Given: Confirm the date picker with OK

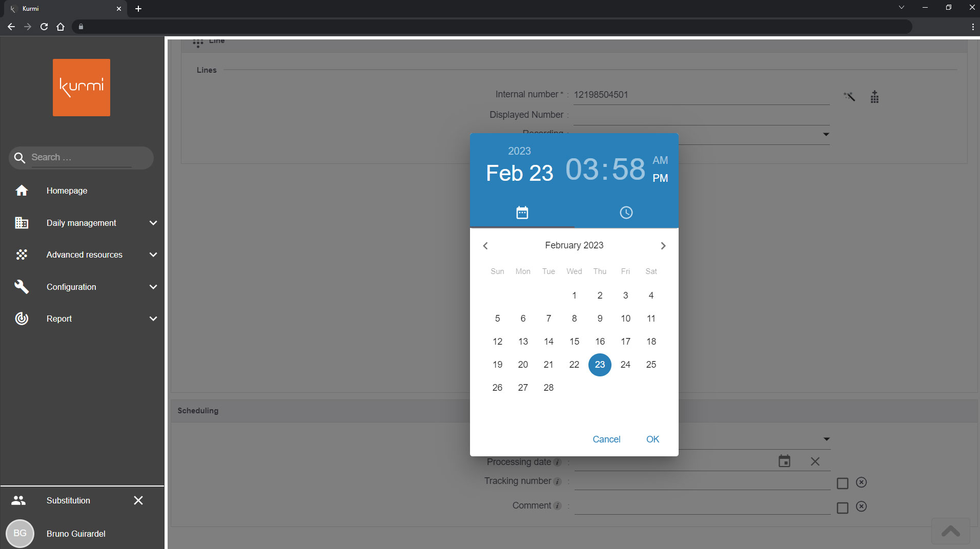Looking at the screenshot, I should (x=652, y=439).
